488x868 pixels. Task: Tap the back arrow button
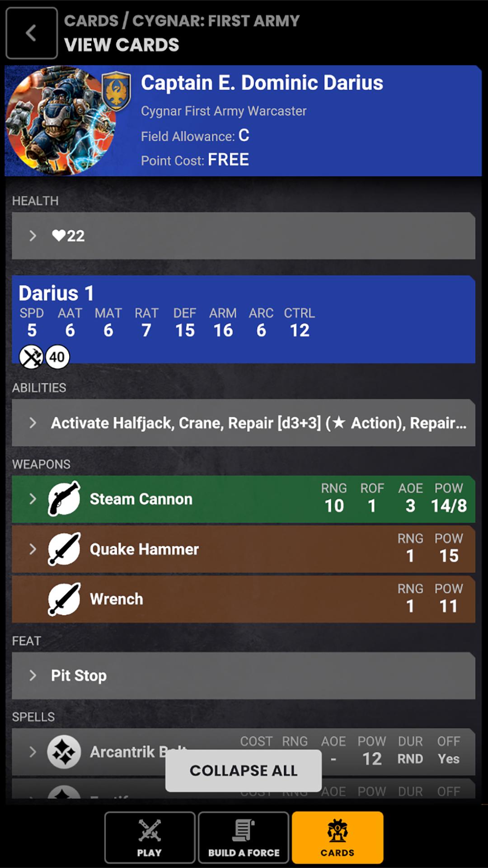31,33
